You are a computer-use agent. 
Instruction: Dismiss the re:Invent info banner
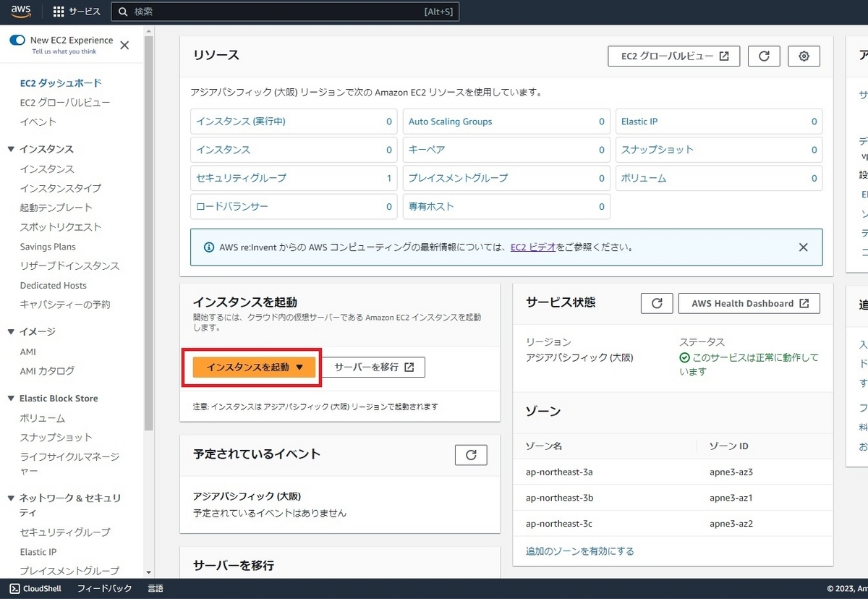[803, 247]
